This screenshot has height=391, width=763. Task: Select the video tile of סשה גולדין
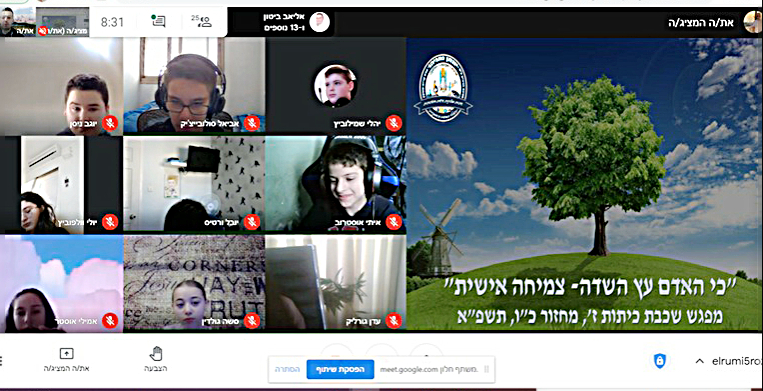pyautogui.click(x=194, y=283)
